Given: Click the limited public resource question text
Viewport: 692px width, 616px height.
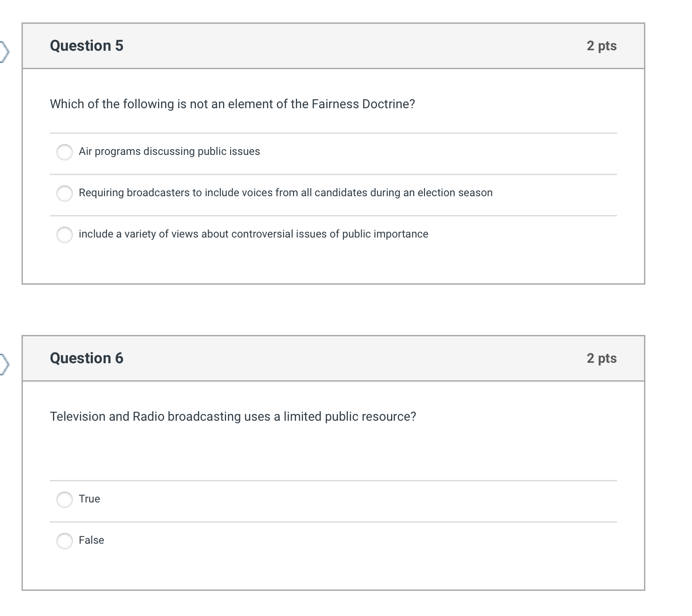Looking at the screenshot, I should (x=232, y=416).
